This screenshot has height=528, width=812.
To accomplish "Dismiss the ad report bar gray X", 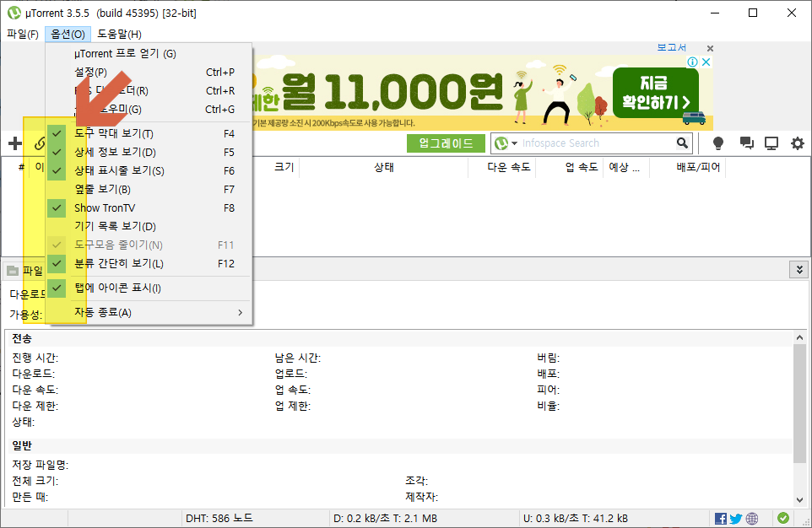I will pyautogui.click(x=711, y=48).
